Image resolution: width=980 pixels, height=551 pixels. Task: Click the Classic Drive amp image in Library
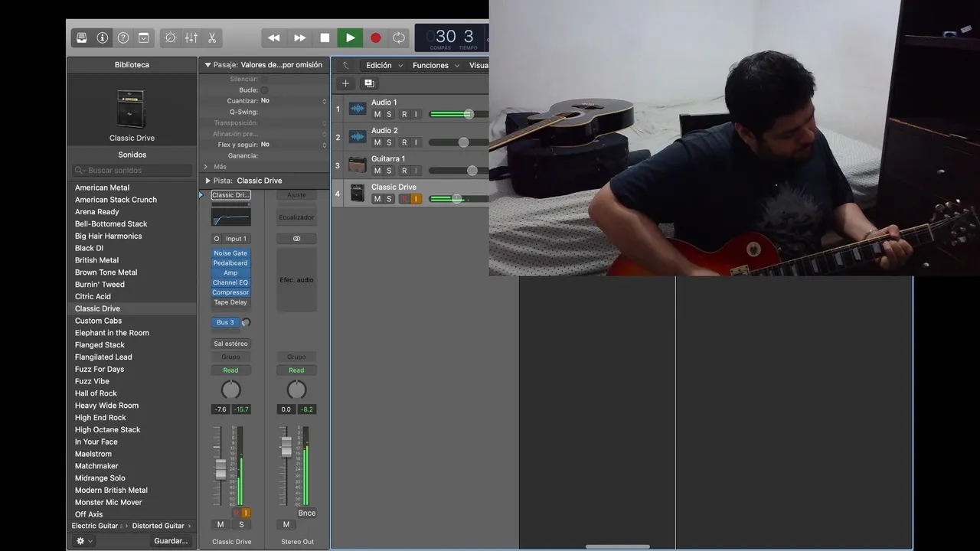pos(131,109)
